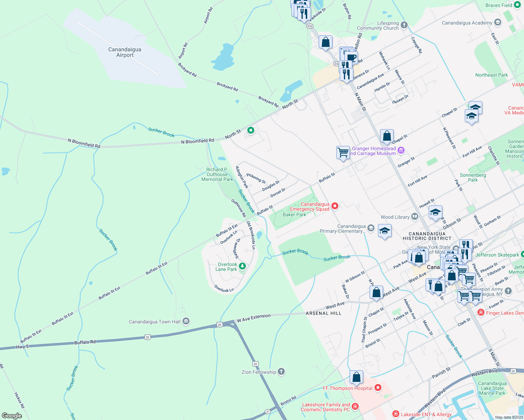
Task: Click Route 21 shield near Bristol Rd
Action: pyautogui.click(x=268, y=412)
